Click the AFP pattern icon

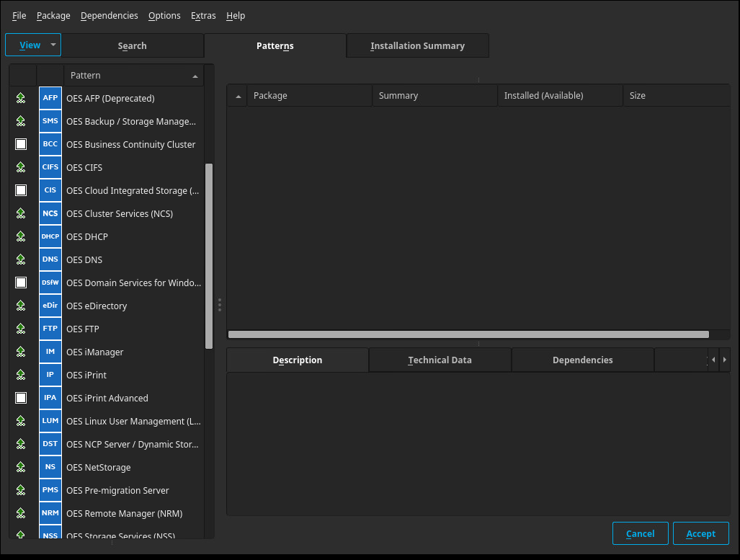[x=50, y=98]
